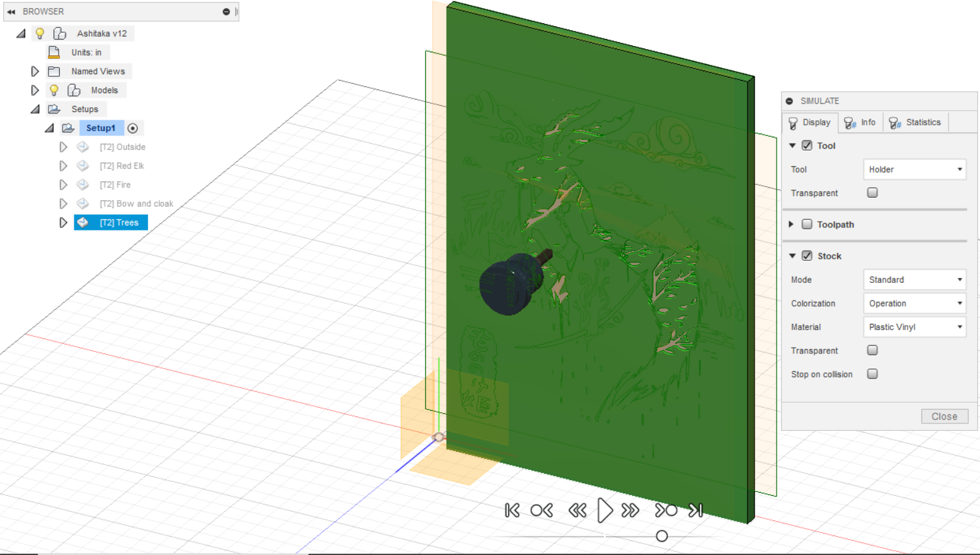Click the Close button in the Simulate panel

(x=944, y=416)
